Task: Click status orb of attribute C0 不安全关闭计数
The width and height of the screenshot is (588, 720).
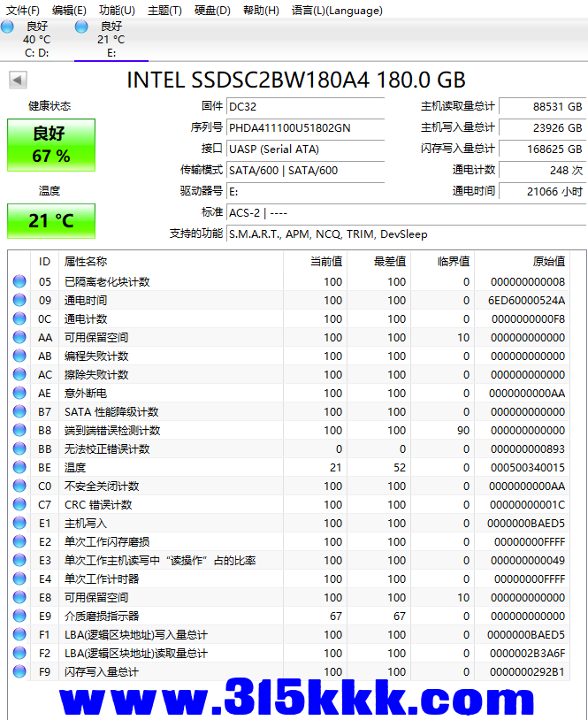Action: pyautogui.click(x=19, y=486)
